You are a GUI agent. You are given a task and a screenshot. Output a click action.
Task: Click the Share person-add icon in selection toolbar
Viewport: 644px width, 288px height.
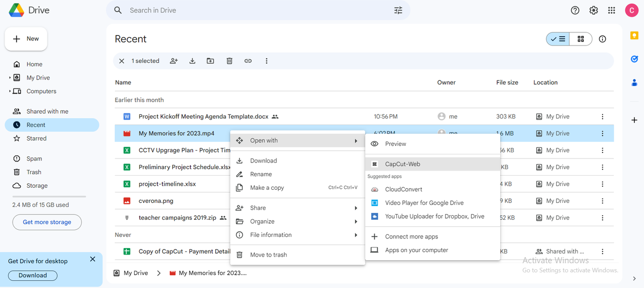tap(174, 61)
